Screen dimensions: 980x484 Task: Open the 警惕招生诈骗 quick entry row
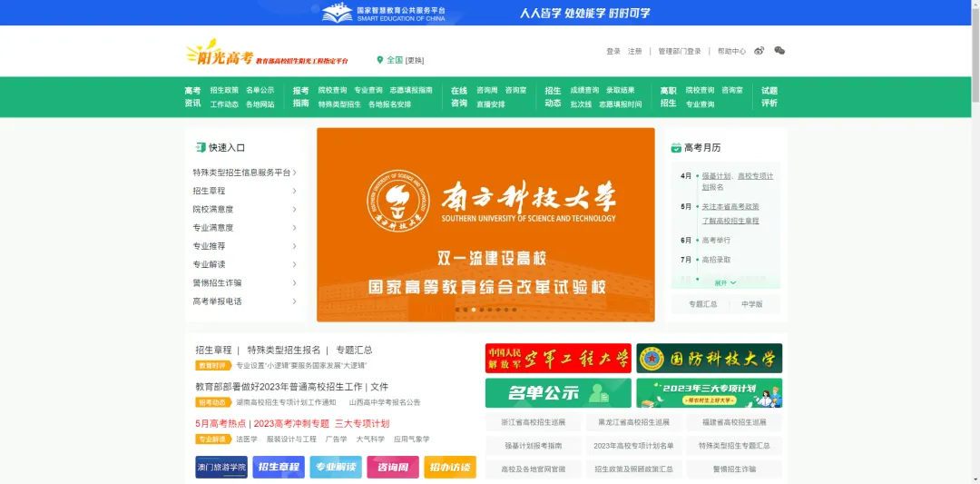click(245, 282)
